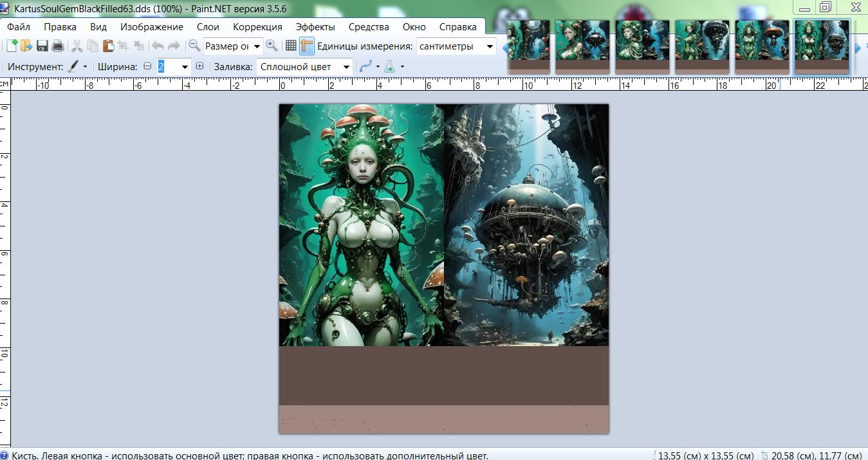Toggle the pixel grid display
Screen dimensions: 868x460
point(291,46)
